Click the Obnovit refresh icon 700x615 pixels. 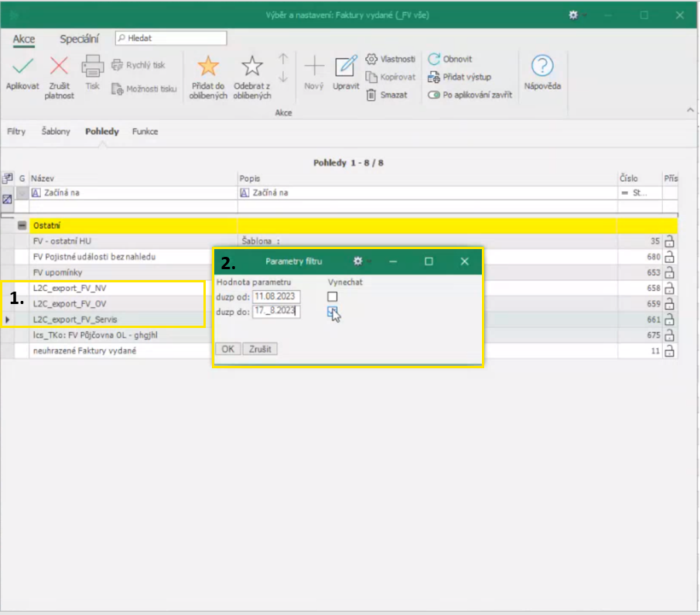(434, 59)
